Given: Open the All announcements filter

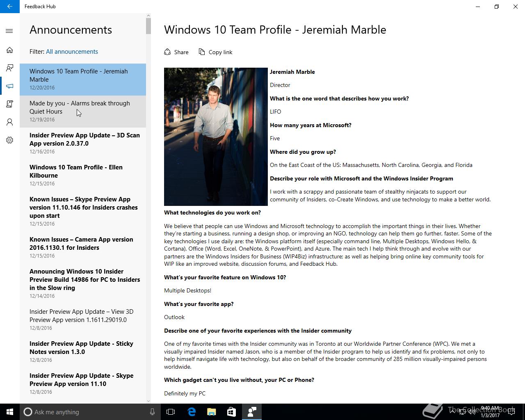Looking at the screenshot, I should click(72, 52).
